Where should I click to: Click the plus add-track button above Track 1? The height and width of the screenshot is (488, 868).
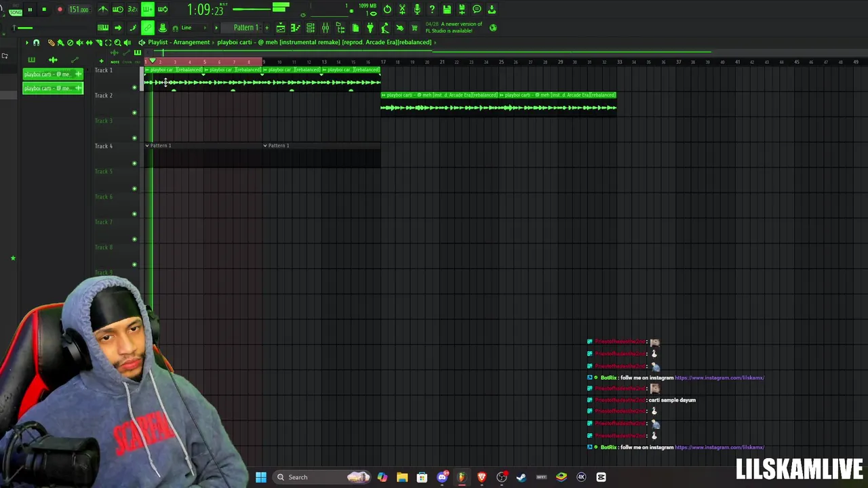101,61
